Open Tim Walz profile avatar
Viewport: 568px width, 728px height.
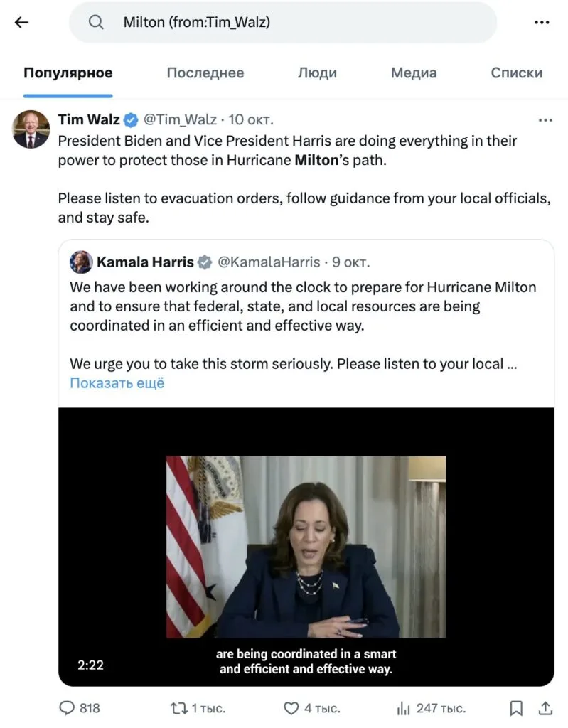pyautogui.click(x=31, y=129)
